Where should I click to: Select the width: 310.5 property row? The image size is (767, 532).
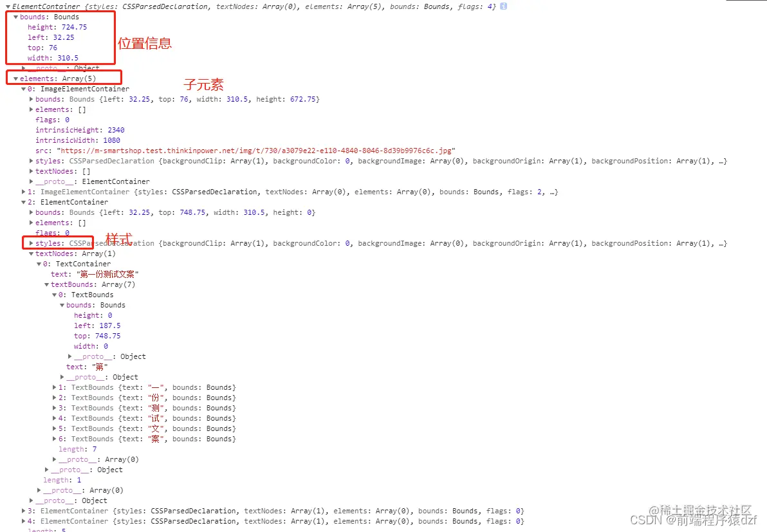pos(53,58)
